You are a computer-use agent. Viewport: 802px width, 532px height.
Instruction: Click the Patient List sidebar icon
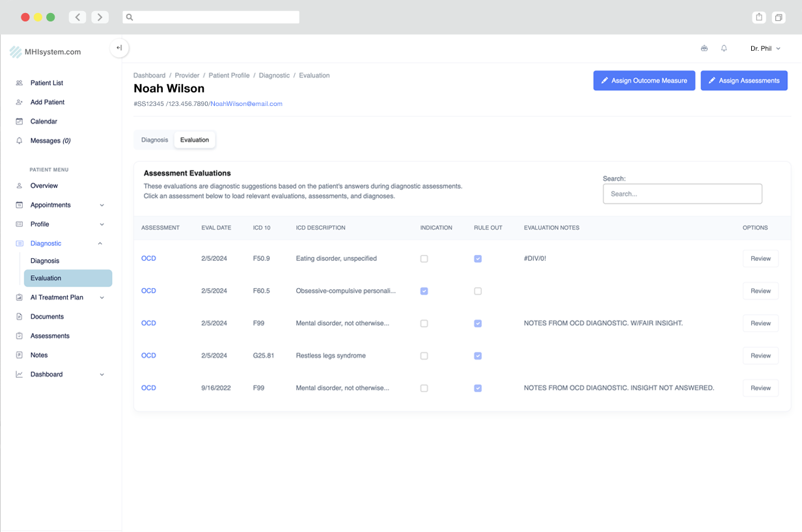point(19,83)
